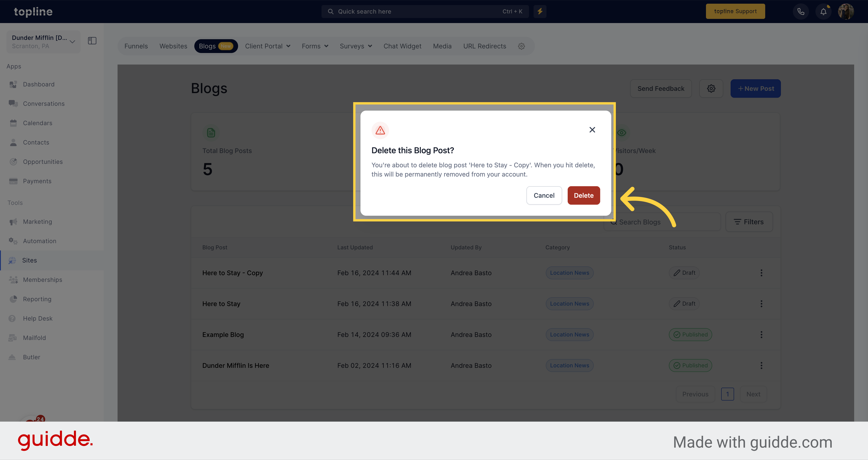Focus the Quick search here field
Screen dimensions: 868x460
425,12
